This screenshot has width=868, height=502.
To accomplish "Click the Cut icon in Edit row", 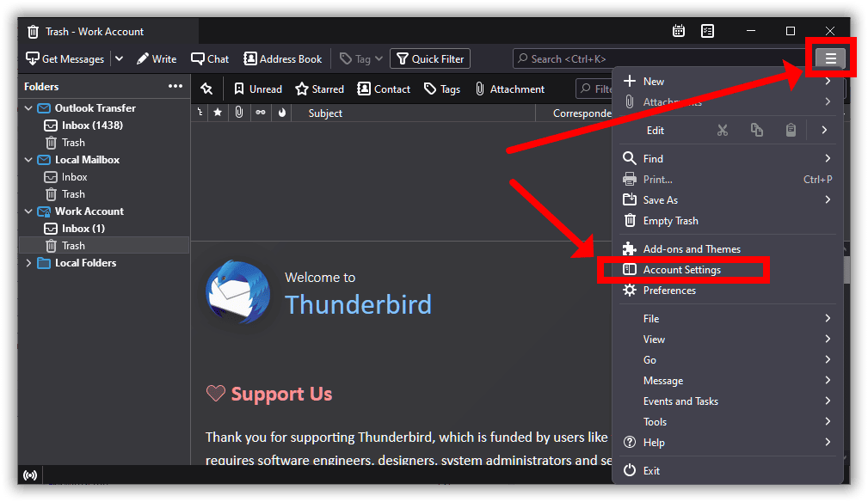I will [x=722, y=131].
